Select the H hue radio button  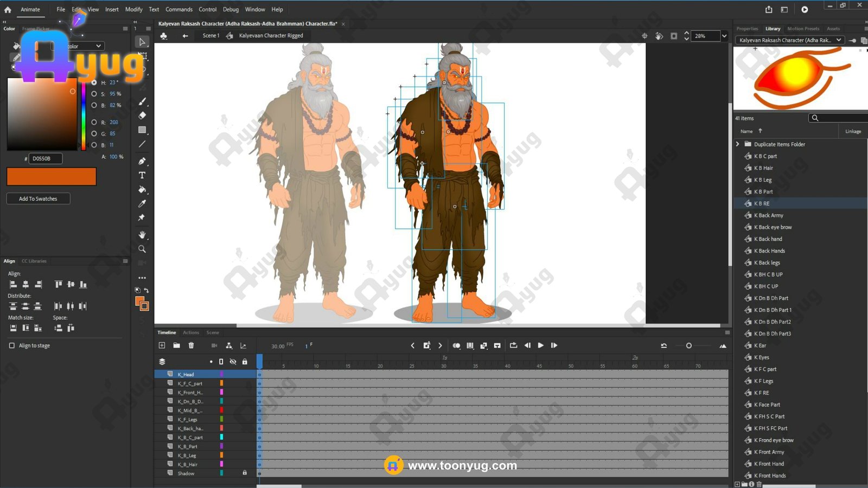pos(94,82)
